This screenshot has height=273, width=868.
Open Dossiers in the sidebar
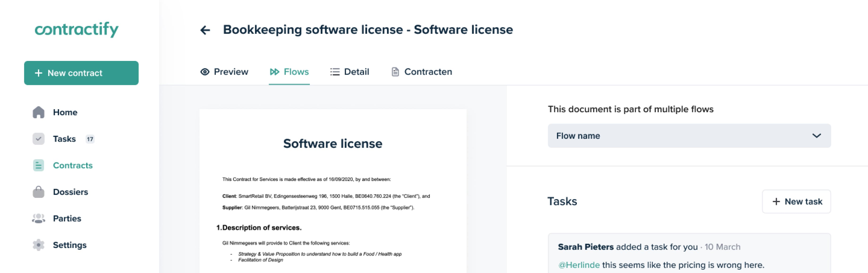60,192
